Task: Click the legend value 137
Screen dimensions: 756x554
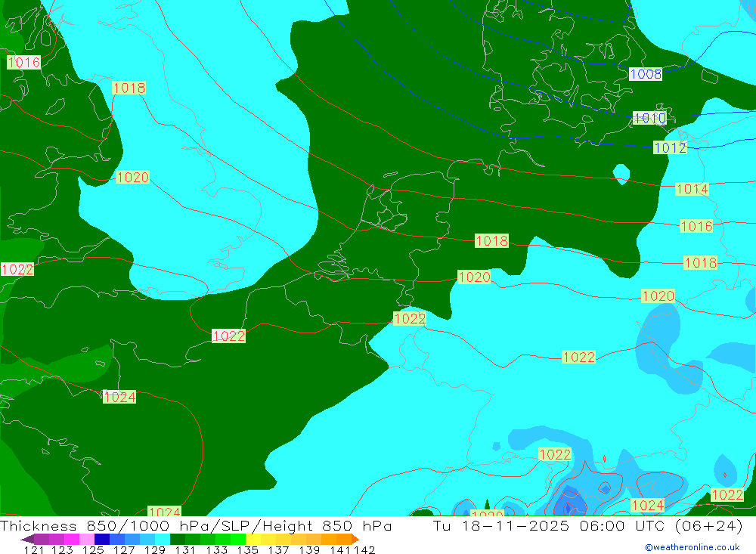Action: pyautogui.click(x=278, y=550)
